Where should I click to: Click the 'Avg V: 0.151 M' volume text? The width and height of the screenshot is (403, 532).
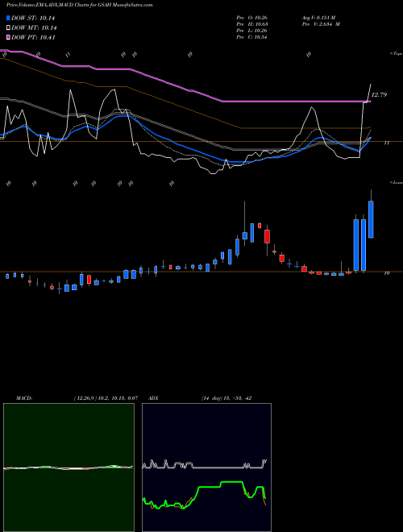[318, 18]
